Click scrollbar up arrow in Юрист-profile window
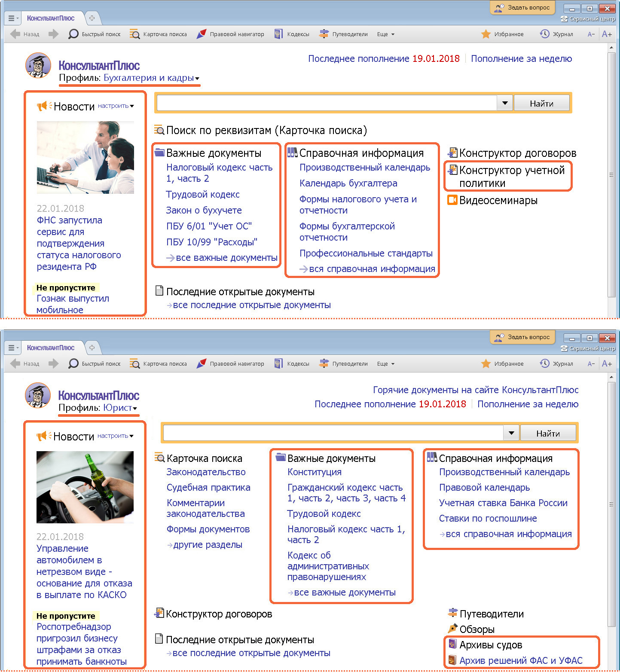 pyautogui.click(x=612, y=377)
